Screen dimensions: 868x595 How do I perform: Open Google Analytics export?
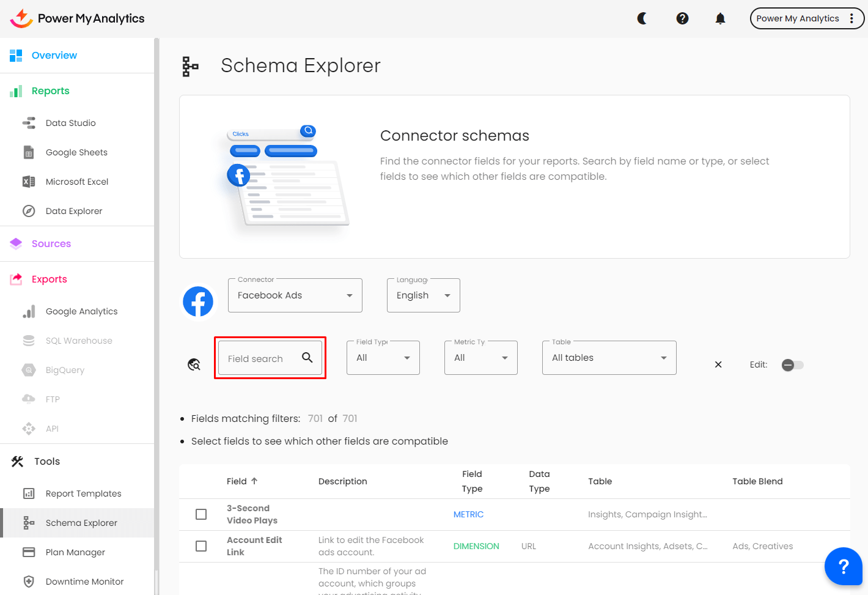(x=82, y=311)
